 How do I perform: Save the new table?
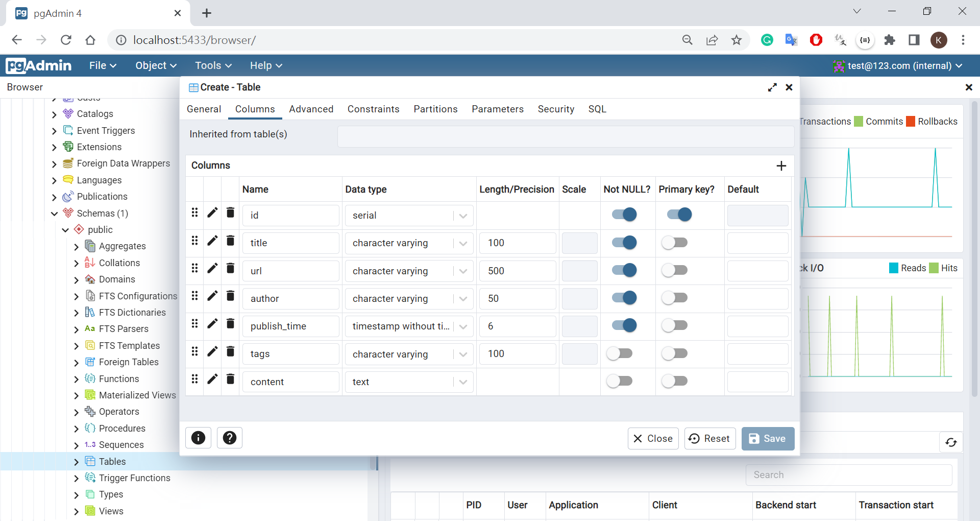click(x=768, y=439)
